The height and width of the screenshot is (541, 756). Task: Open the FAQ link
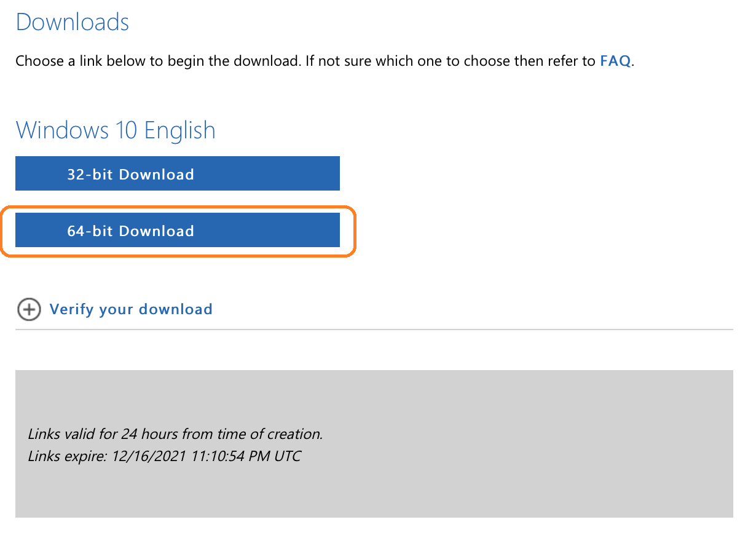pos(615,61)
